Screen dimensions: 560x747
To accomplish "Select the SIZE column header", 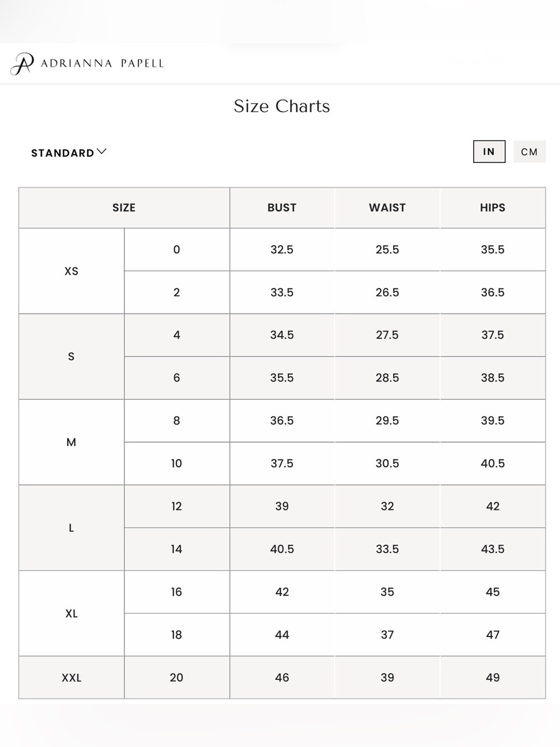I will coord(124,208).
